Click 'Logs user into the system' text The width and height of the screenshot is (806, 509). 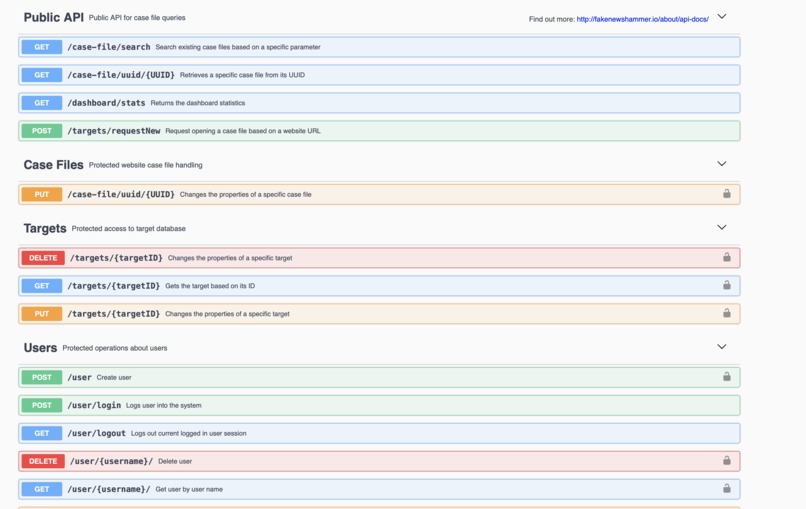click(163, 405)
